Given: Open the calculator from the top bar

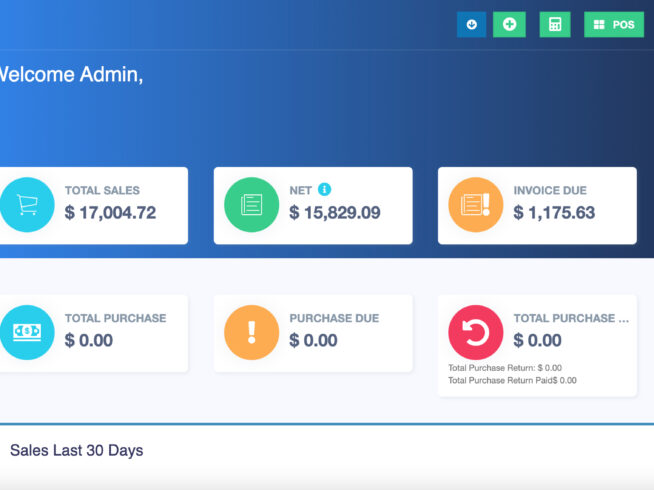Looking at the screenshot, I should pos(555,25).
